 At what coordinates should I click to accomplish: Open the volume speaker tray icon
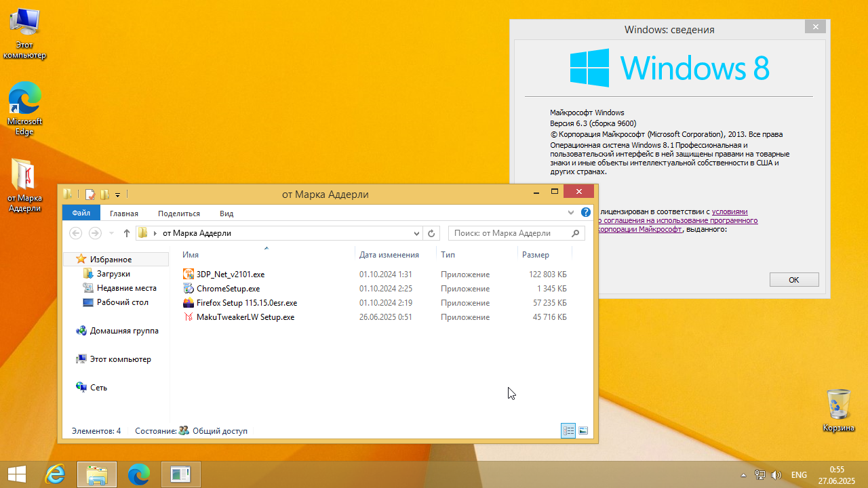pos(776,475)
